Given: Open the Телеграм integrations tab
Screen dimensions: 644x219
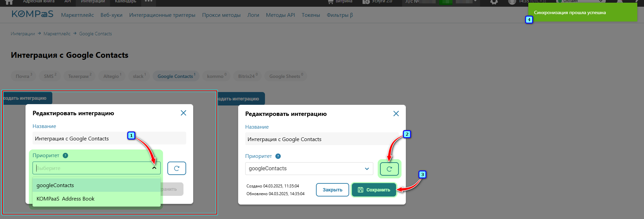Looking at the screenshot, I should tap(79, 76).
